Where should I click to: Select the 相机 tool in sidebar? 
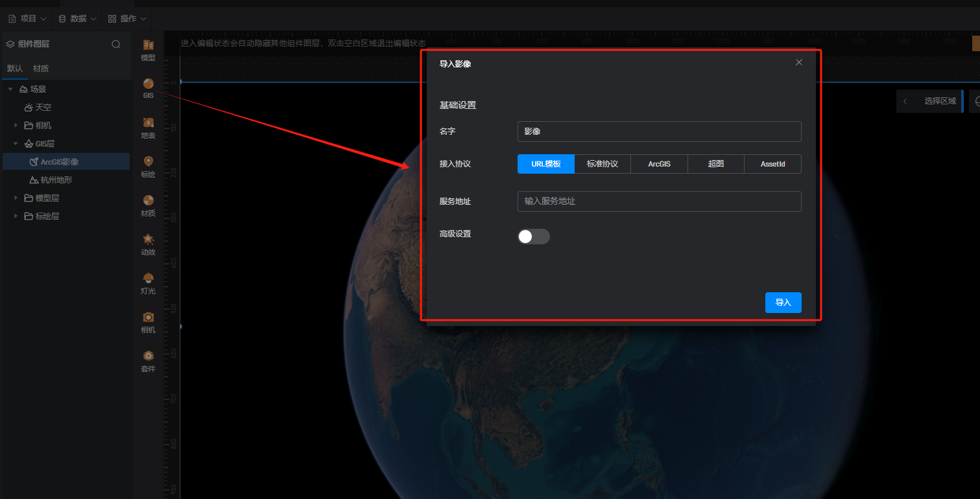(x=148, y=322)
